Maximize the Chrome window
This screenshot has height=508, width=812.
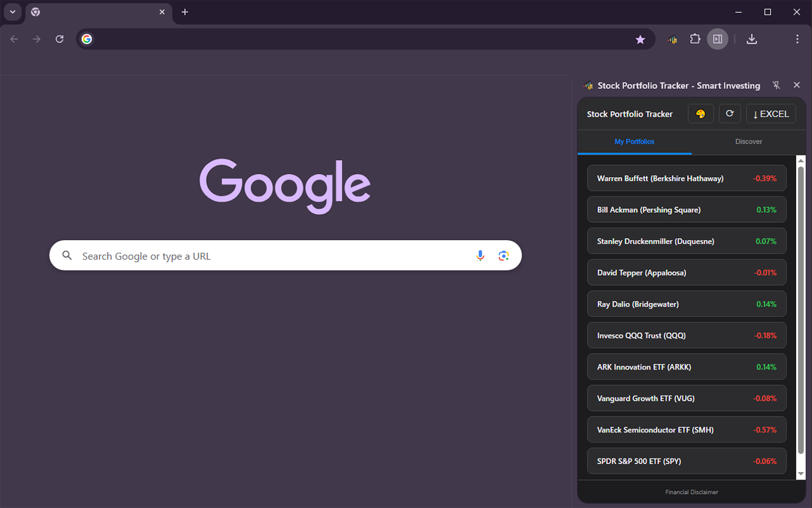pyautogui.click(x=768, y=12)
